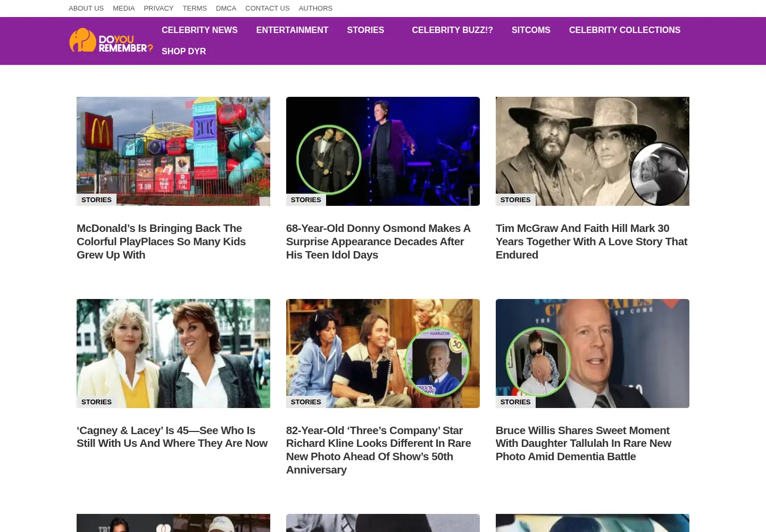Open the Sitcoms menu item
The image size is (766, 532).
[x=531, y=30]
